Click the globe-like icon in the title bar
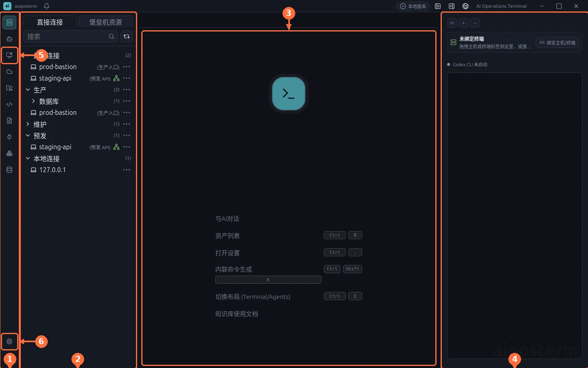This screenshot has height=368, width=588. (465, 6)
